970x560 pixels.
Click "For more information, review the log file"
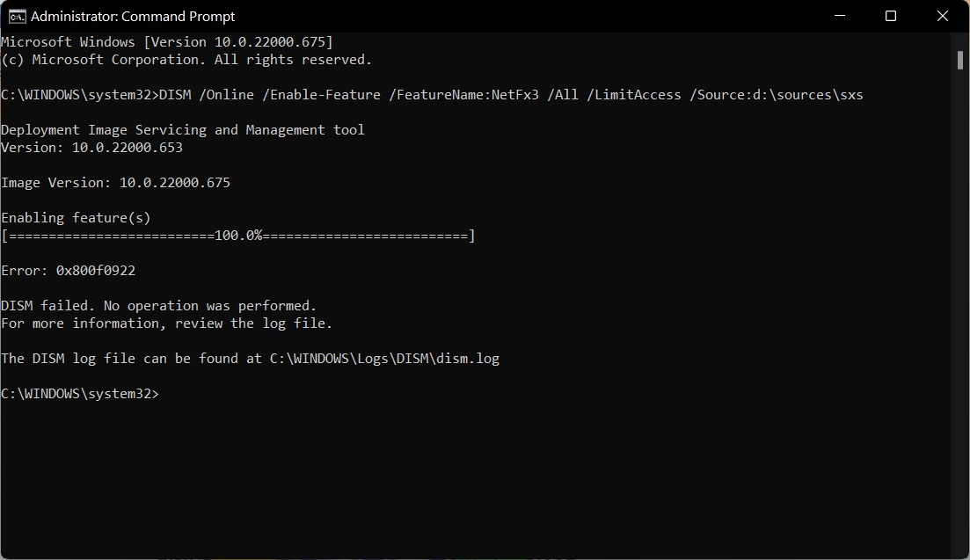[166, 324]
